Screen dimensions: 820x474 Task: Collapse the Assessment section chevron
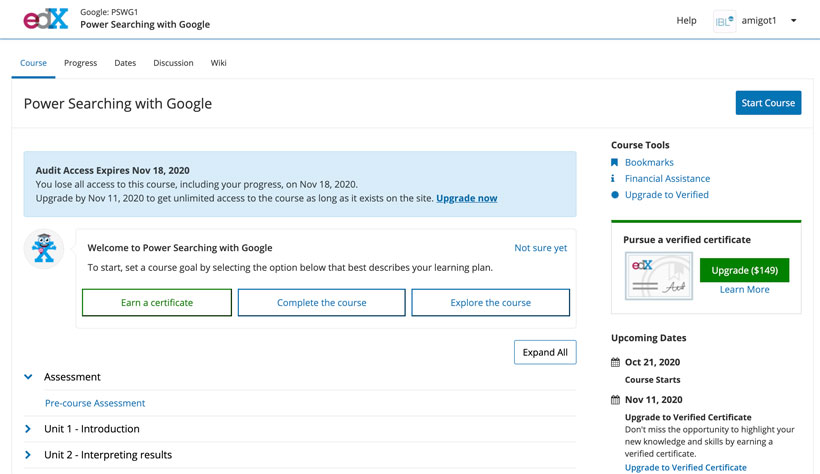28,377
